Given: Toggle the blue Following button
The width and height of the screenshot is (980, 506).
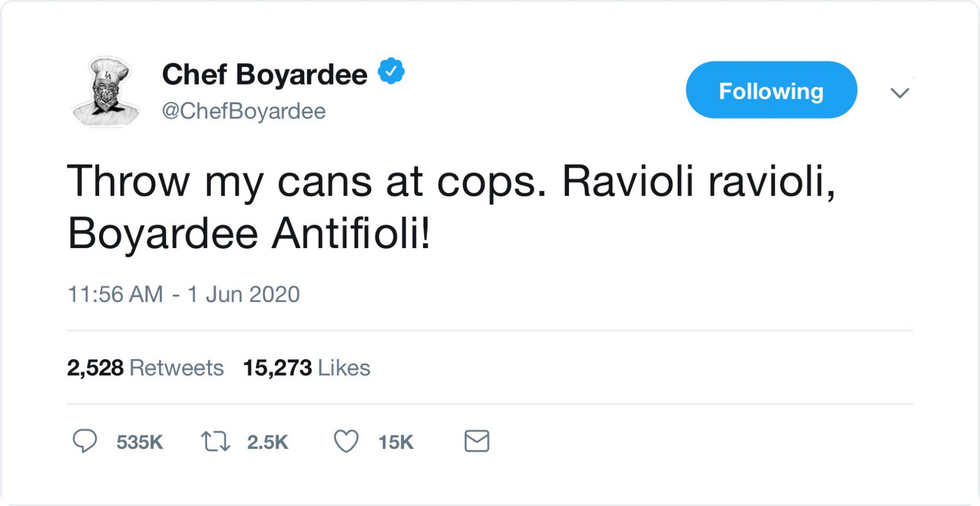Looking at the screenshot, I should click(x=771, y=90).
